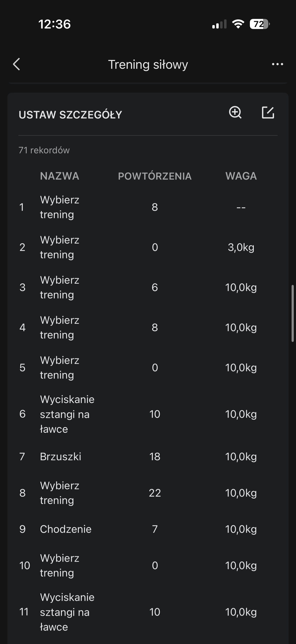The width and height of the screenshot is (296, 644).
Task: Tap the 3,0kg weight in row 2
Action: [241, 247]
